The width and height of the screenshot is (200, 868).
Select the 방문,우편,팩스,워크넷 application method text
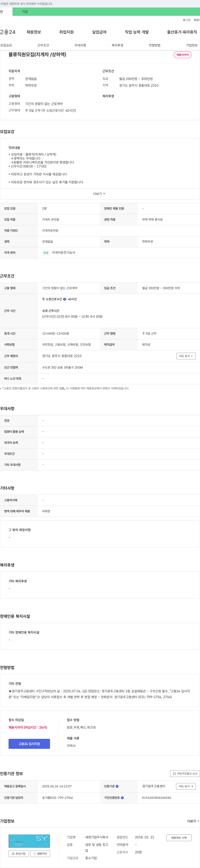click(x=81, y=728)
